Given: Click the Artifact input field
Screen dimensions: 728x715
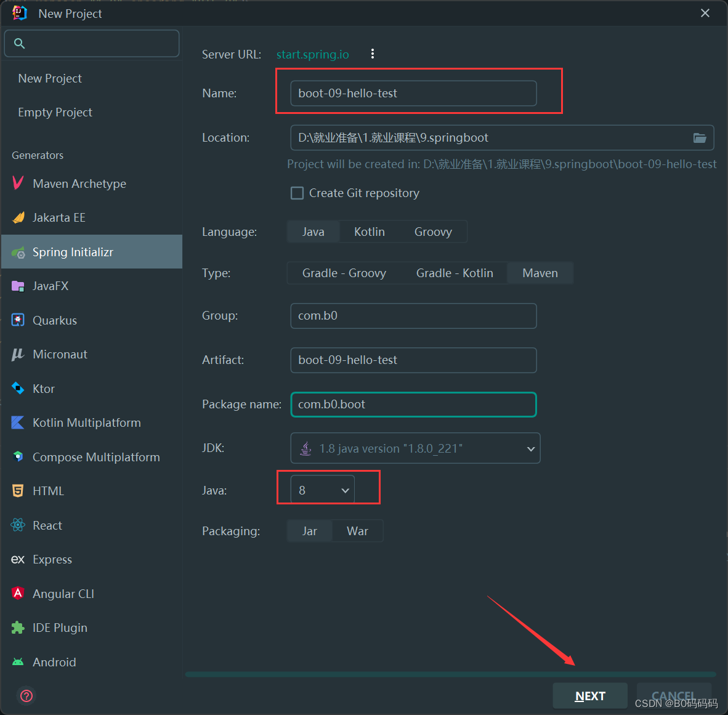Looking at the screenshot, I should (413, 360).
